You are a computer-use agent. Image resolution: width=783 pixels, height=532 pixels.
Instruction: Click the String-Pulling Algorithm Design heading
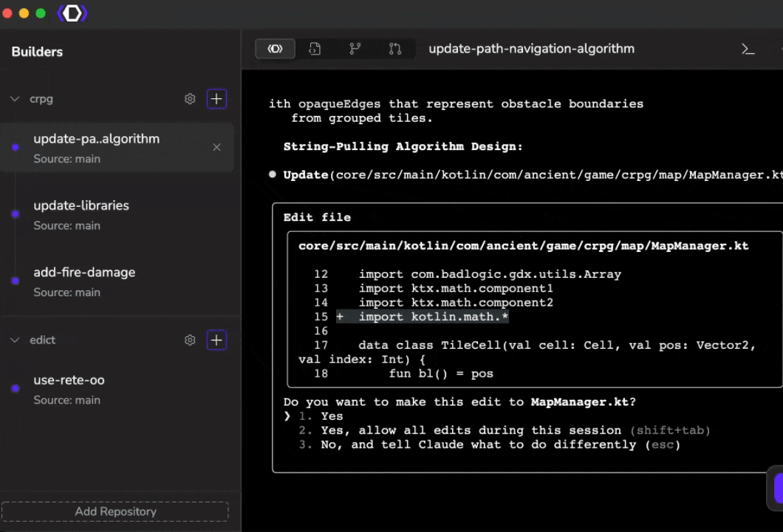tap(403, 146)
